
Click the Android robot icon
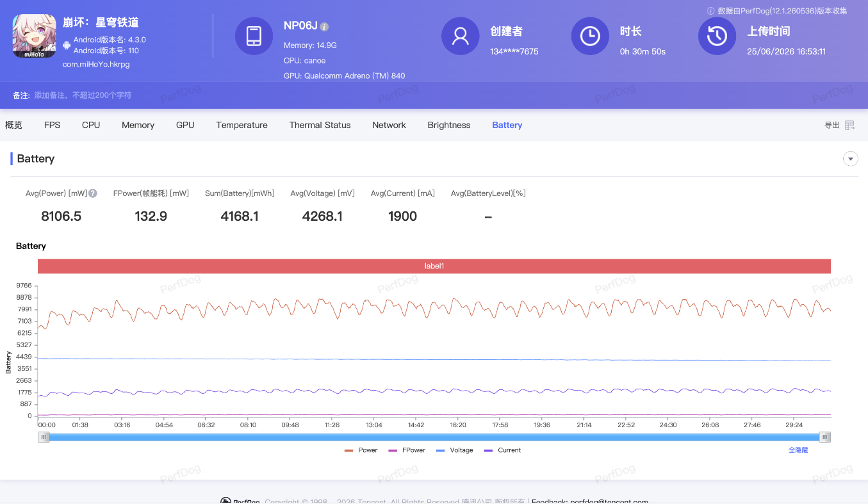67,45
